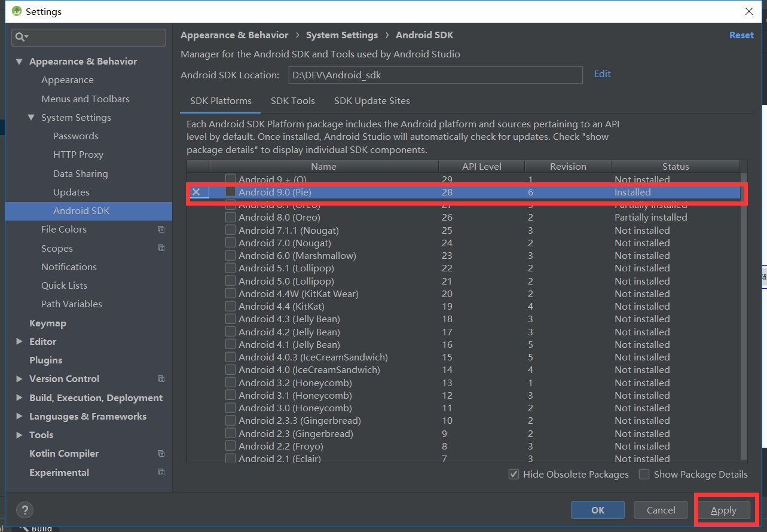Enable Hide Obsolete Packages
Screen dimensions: 767x532
[514, 474]
